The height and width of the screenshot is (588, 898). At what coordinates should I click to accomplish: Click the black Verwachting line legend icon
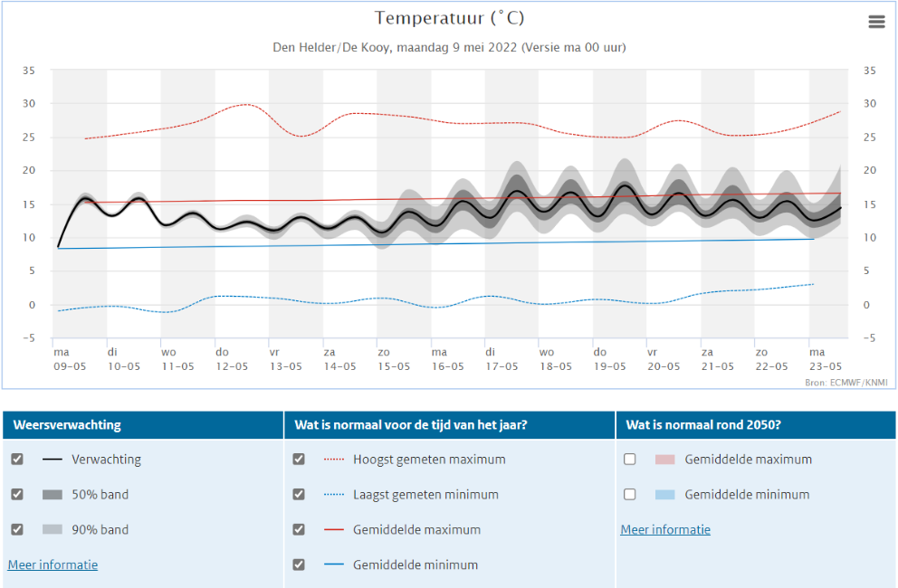tap(53, 460)
